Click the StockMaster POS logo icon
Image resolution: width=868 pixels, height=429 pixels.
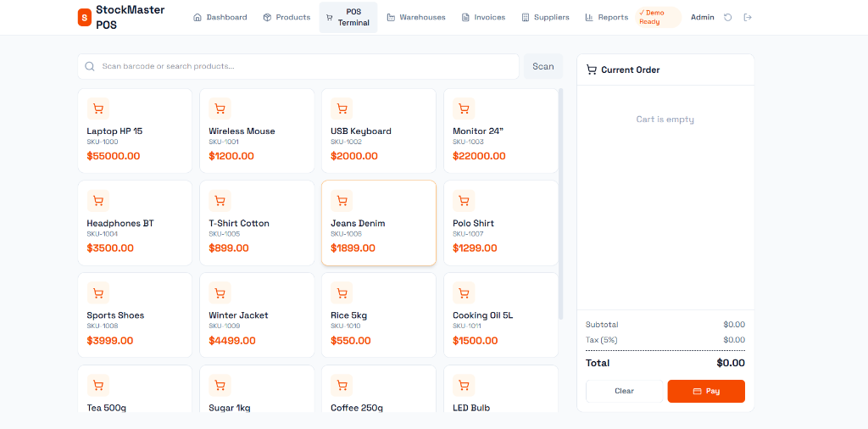84,17
